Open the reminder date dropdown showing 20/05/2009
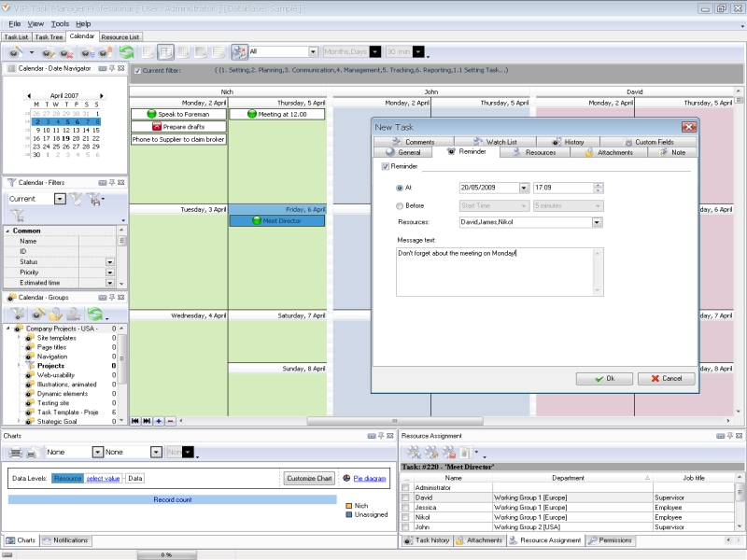Screen dimensions: 747x560 coord(523,188)
